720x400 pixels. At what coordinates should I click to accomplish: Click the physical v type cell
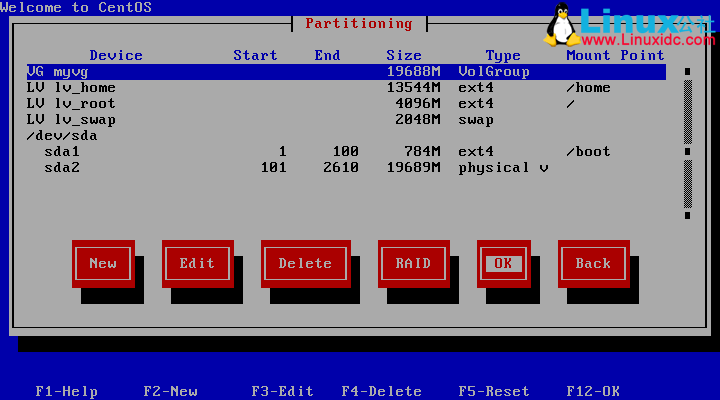(x=503, y=168)
